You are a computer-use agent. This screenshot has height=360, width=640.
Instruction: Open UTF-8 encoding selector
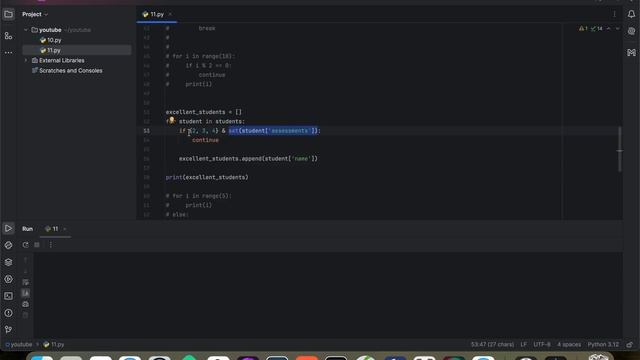coord(542,344)
